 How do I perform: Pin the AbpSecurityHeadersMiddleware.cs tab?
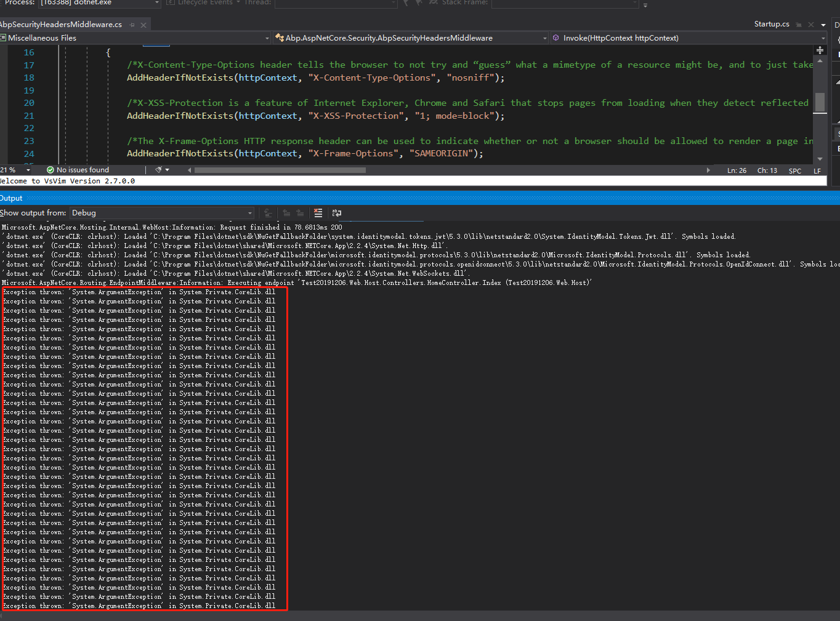pos(132,25)
